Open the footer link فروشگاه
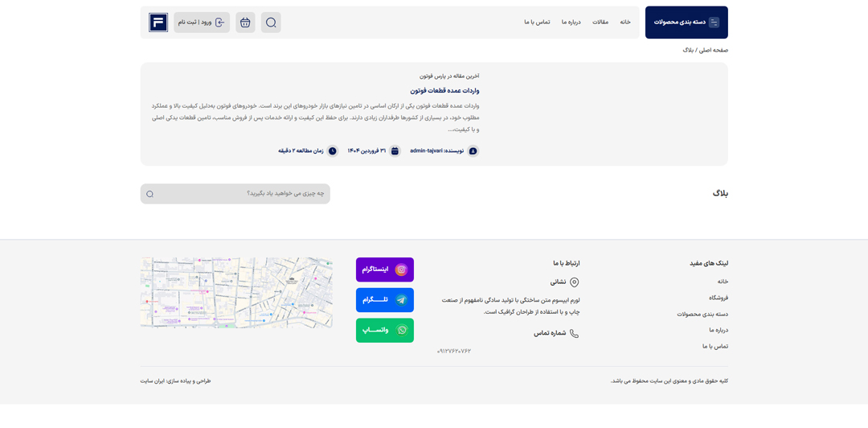The height and width of the screenshot is (428, 868). 719,298
